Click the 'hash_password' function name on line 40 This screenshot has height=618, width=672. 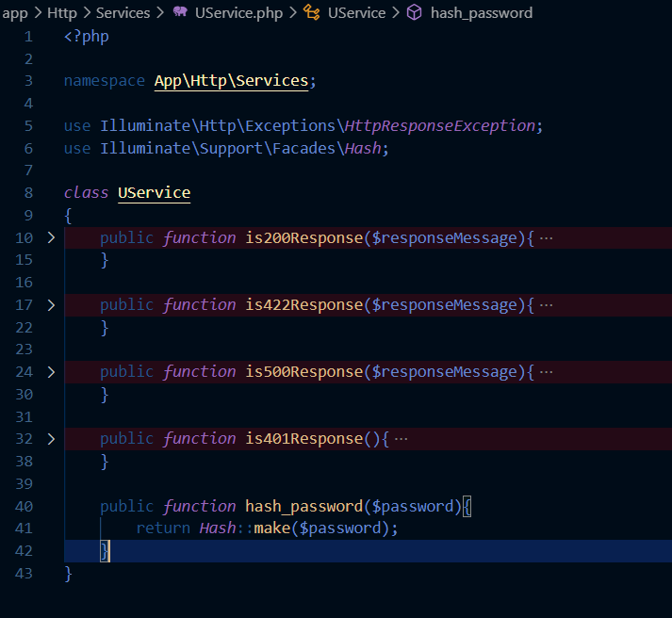click(303, 507)
